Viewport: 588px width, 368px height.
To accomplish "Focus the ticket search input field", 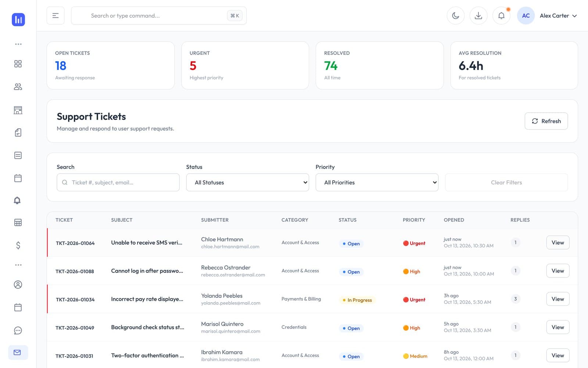I will [118, 183].
